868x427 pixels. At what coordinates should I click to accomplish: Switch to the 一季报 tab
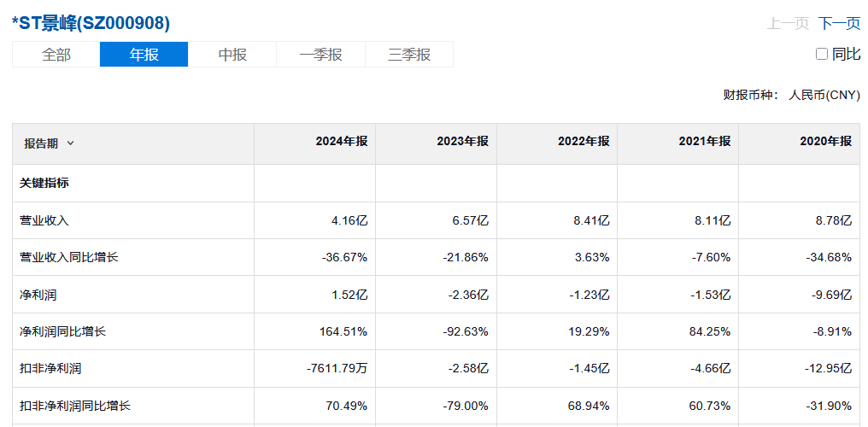coord(320,55)
